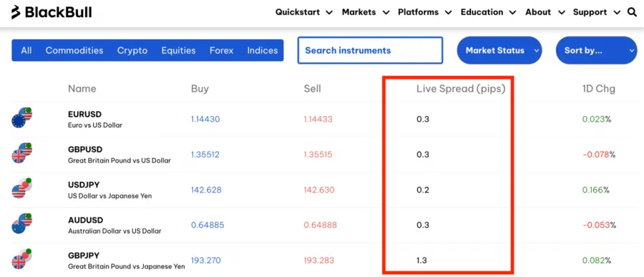644x277 pixels.
Task: Click the USDJPY flag pair icon
Action: (21, 189)
